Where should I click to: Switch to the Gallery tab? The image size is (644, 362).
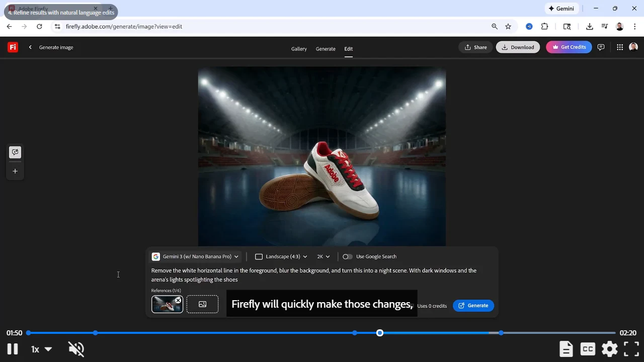tap(299, 49)
